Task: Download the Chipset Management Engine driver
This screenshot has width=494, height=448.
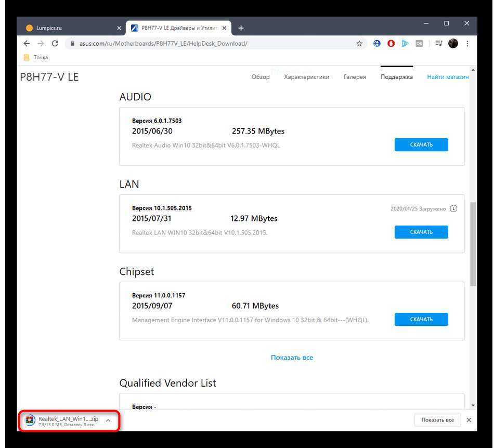Action: [421, 319]
